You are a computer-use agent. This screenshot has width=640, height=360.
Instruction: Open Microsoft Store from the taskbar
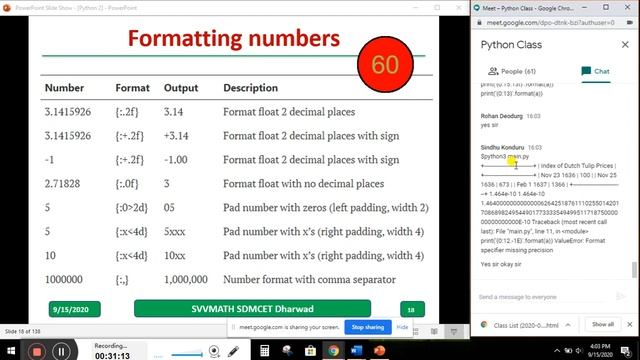coord(310,351)
